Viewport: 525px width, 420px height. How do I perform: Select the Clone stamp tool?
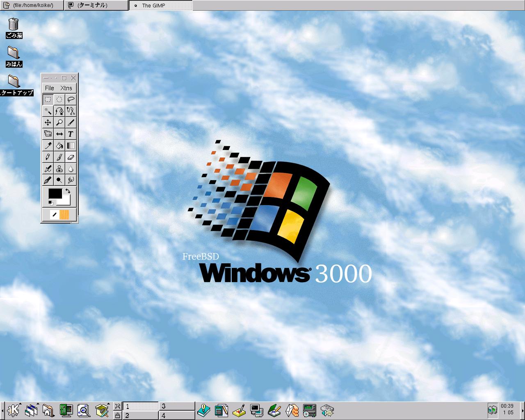click(59, 168)
